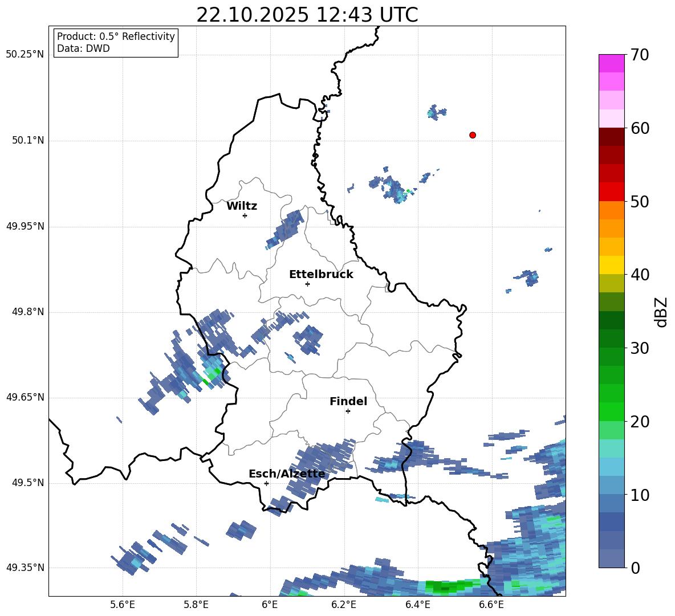This screenshot has height=616, width=675.
Task: Click the red dot marker on the map
Action: [x=472, y=135]
